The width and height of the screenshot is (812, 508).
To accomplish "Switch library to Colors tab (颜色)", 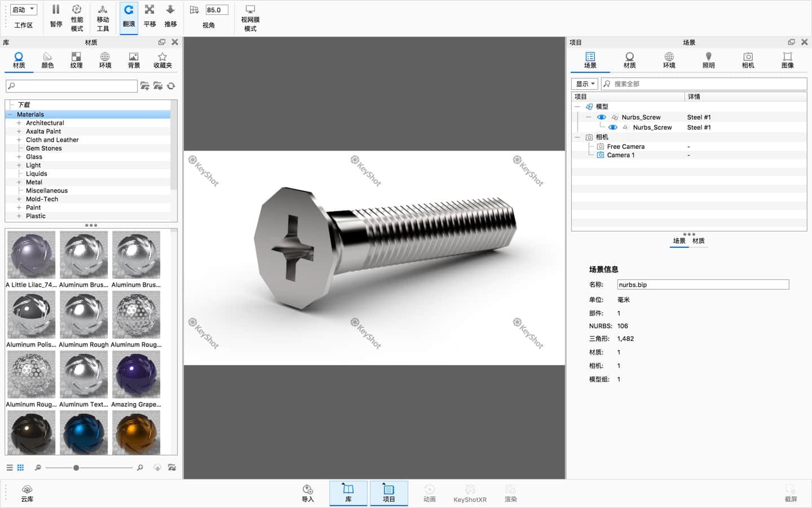I will click(47, 60).
